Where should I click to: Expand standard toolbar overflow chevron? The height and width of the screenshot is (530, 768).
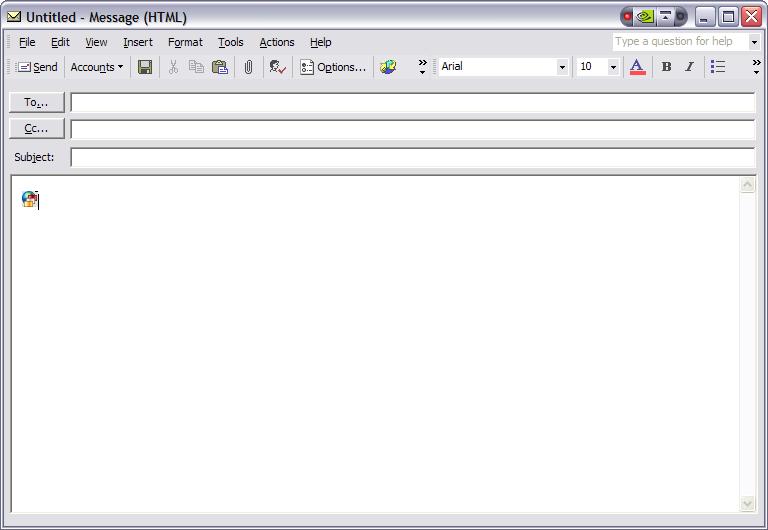pos(422,67)
